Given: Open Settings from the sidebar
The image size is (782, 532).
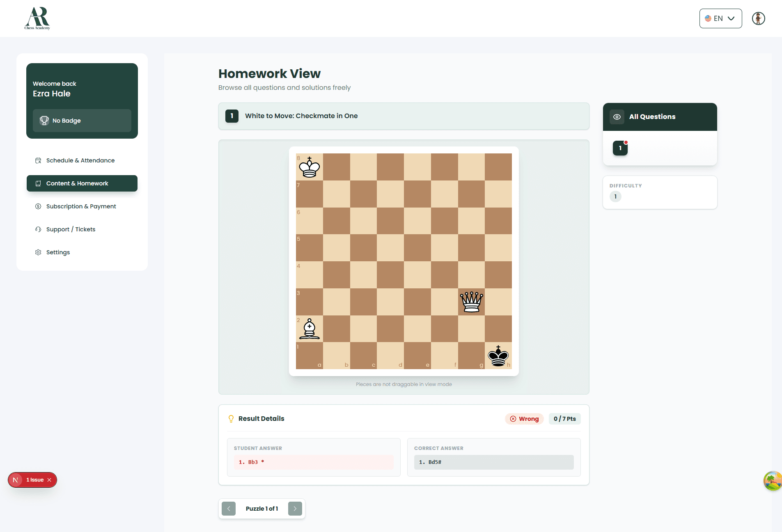Looking at the screenshot, I should [x=82, y=252].
